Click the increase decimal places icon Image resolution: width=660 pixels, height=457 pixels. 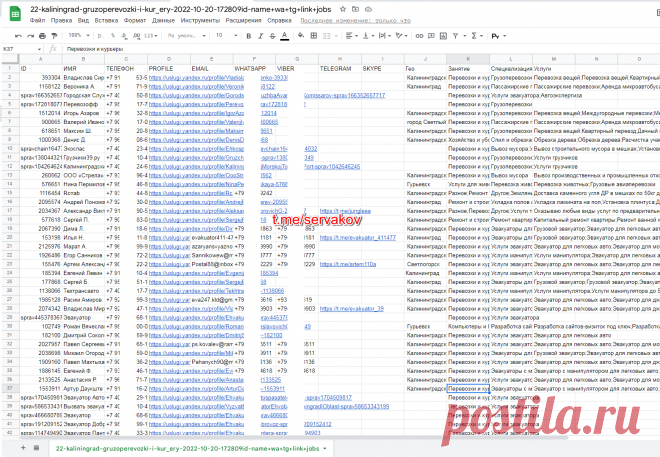pyautogui.click(x=136, y=36)
